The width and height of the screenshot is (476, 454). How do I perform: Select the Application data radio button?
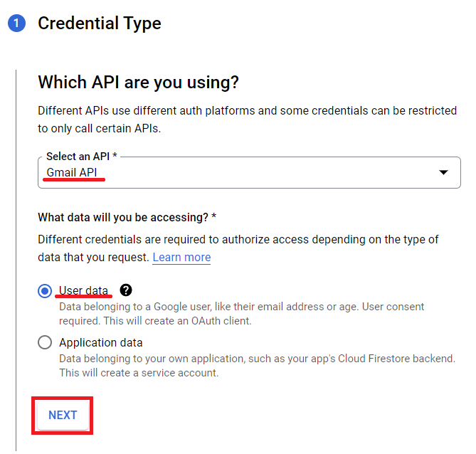coord(45,342)
